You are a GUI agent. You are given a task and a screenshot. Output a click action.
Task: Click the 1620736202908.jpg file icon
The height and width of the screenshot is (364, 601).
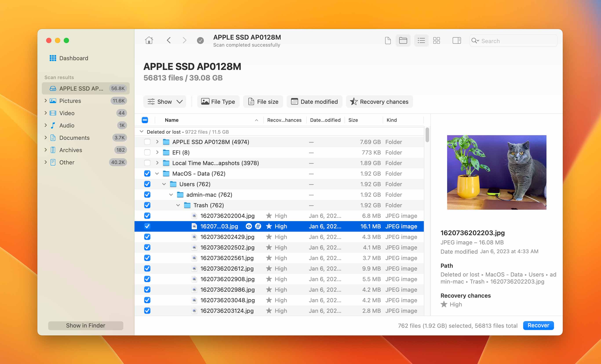tap(194, 279)
